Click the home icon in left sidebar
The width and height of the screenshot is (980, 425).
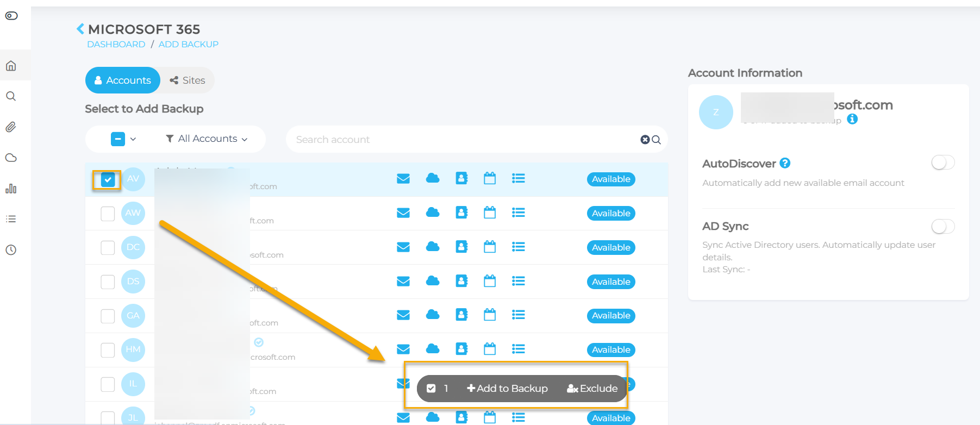tap(11, 66)
